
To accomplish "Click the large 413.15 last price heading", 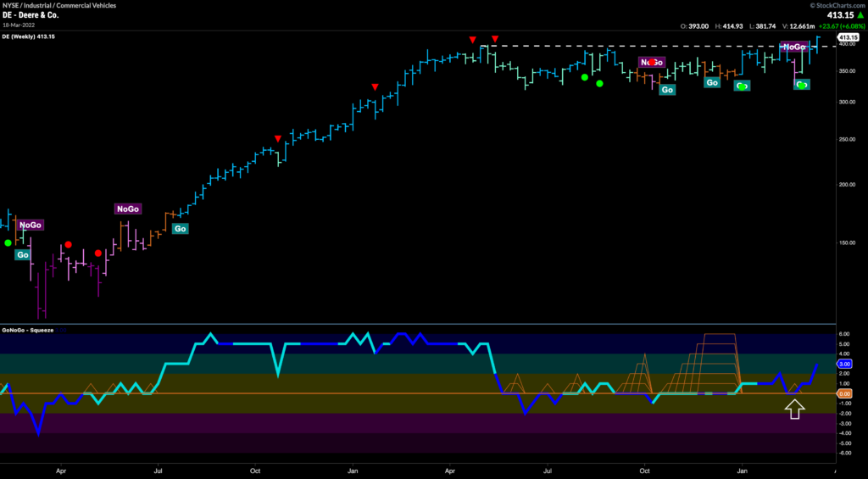I will (838, 15).
